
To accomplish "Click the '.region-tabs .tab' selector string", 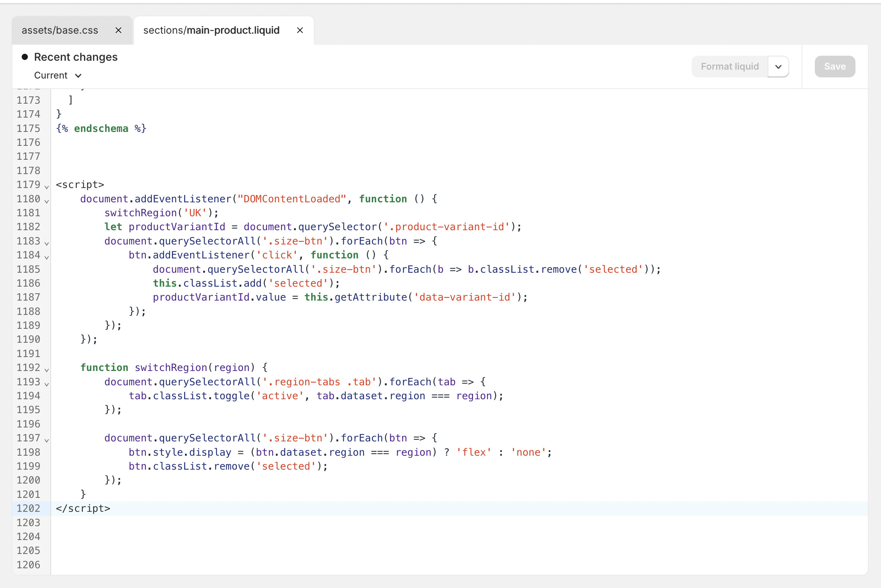I will click(x=319, y=382).
